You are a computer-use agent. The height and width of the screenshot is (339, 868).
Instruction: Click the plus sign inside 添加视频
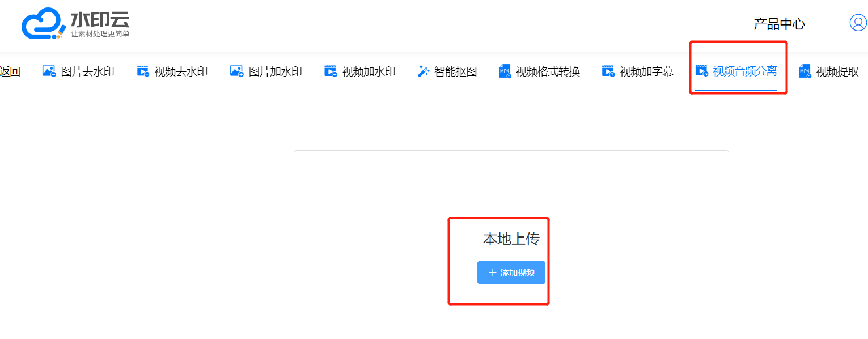click(492, 273)
